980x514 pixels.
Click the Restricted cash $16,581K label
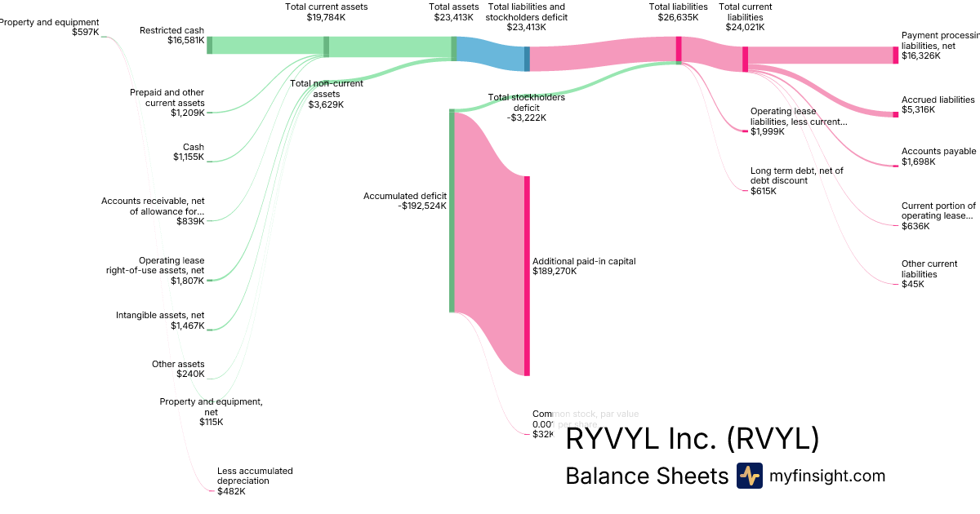(171, 35)
